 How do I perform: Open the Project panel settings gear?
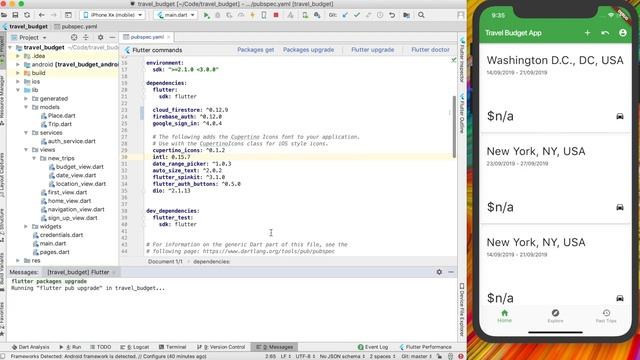coord(100,37)
